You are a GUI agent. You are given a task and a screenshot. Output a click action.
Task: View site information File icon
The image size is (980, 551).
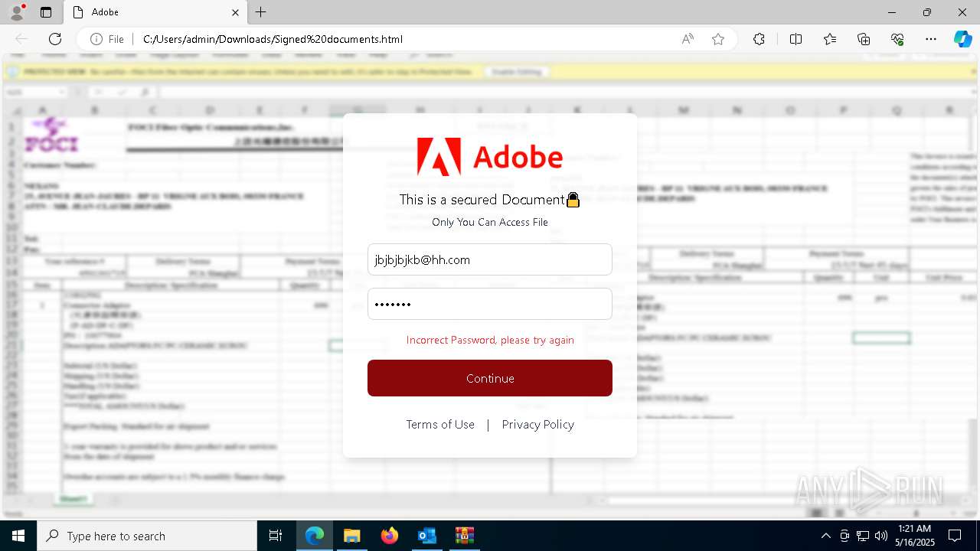click(x=107, y=39)
